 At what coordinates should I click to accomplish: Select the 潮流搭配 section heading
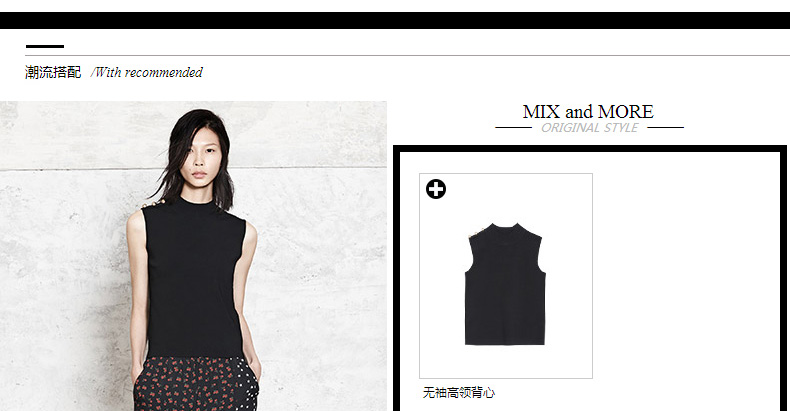[x=53, y=73]
